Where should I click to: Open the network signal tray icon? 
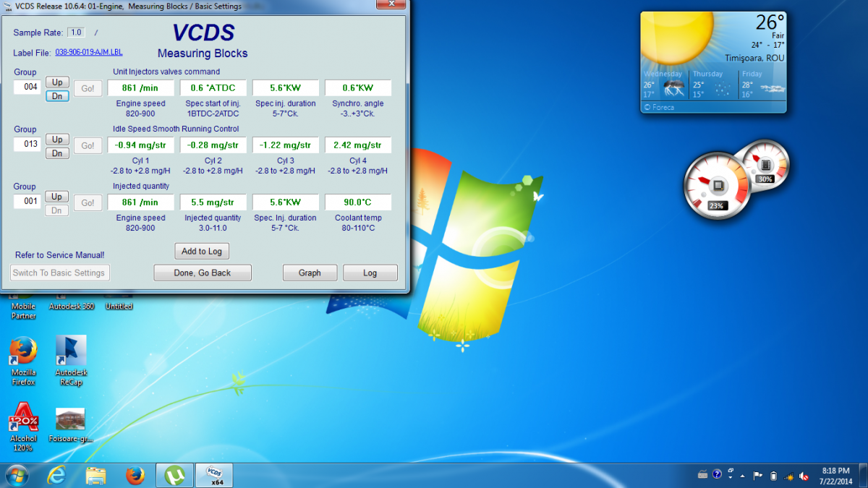coord(788,476)
